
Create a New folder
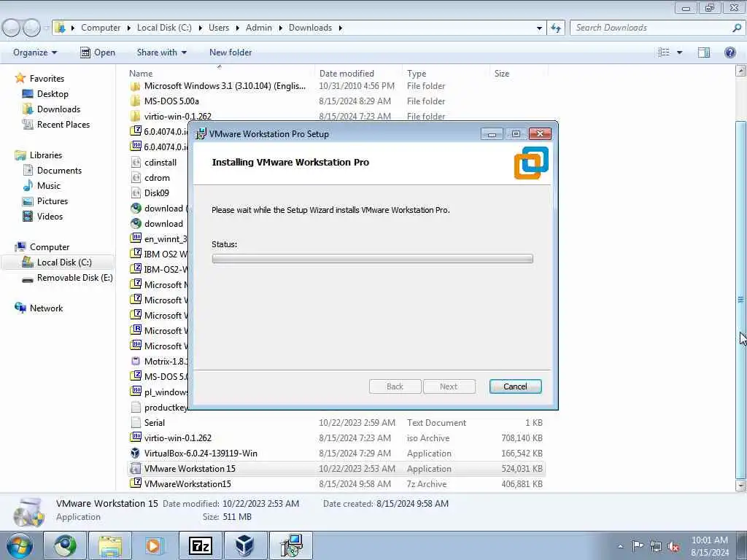[x=231, y=52]
